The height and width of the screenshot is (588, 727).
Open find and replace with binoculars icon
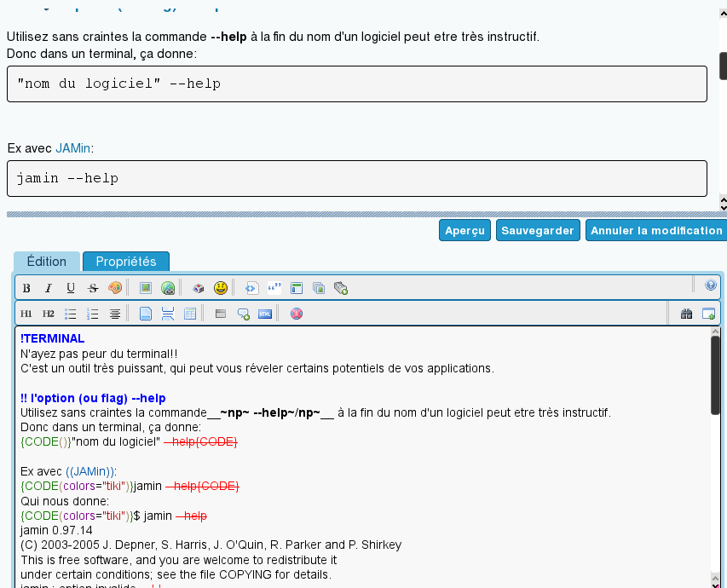tap(687, 314)
